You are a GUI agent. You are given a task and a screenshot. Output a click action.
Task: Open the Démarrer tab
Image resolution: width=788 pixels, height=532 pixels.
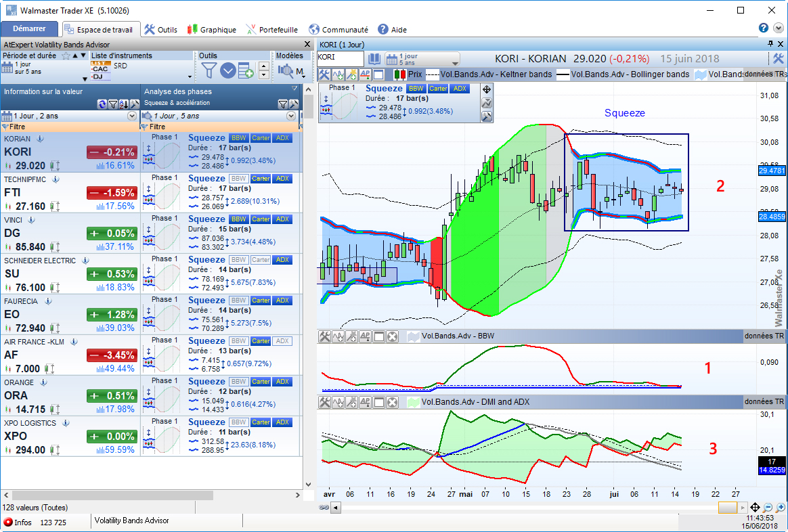(29, 28)
